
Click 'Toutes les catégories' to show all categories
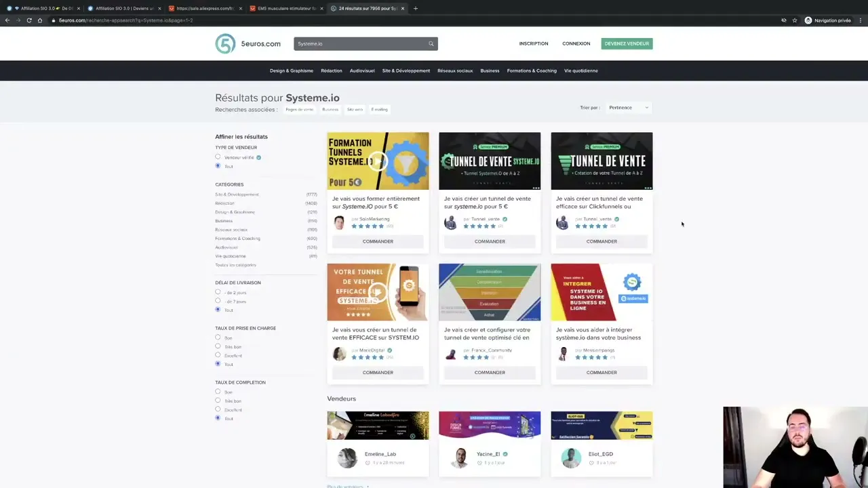tap(237, 264)
